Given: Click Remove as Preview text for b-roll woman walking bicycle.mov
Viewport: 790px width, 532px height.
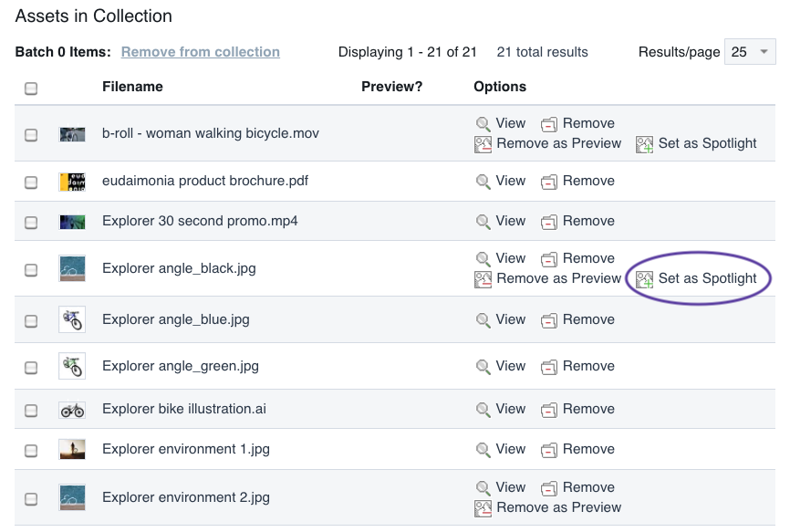Looking at the screenshot, I should click(x=558, y=143).
